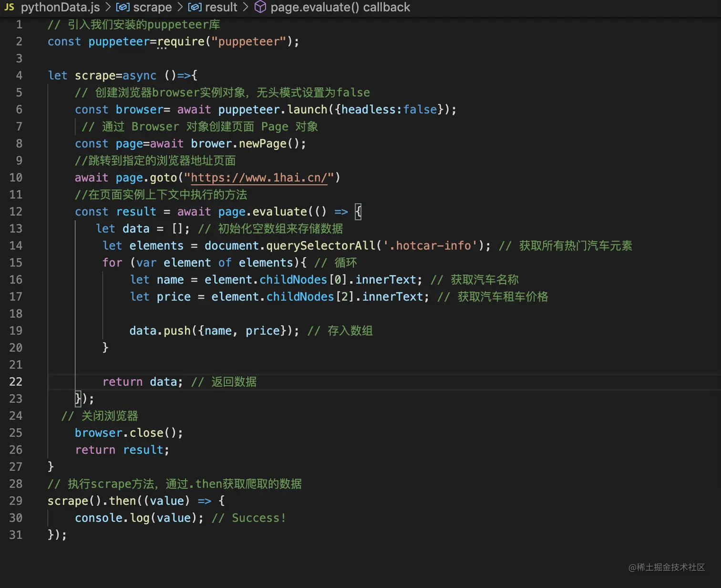
Task: Click the JS file icon in breadcrumb
Action: click(9, 7)
